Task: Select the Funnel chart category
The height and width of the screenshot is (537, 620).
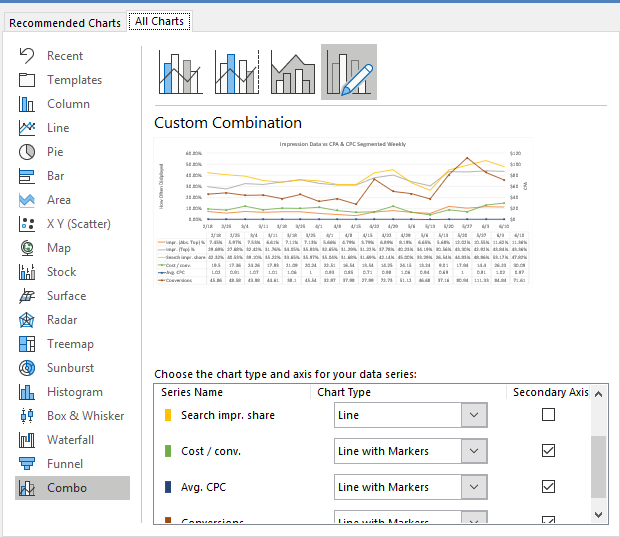Action: [x=65, y=464]
